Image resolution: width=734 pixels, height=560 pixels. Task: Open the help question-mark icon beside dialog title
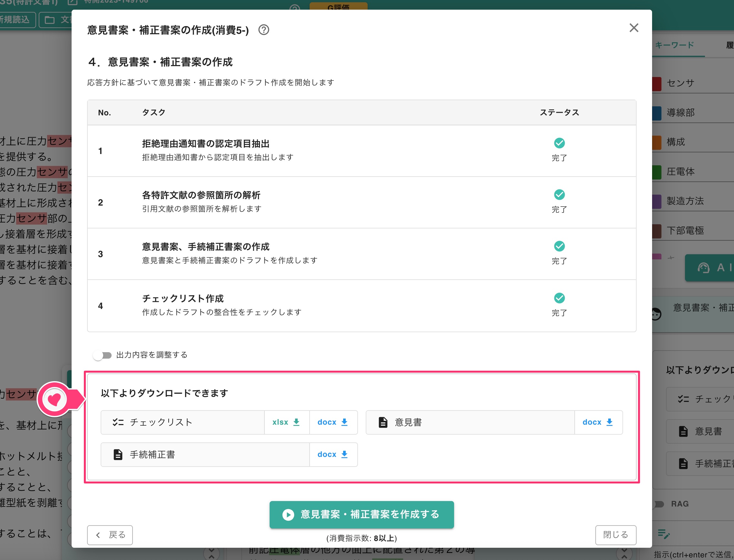(263, 30)
